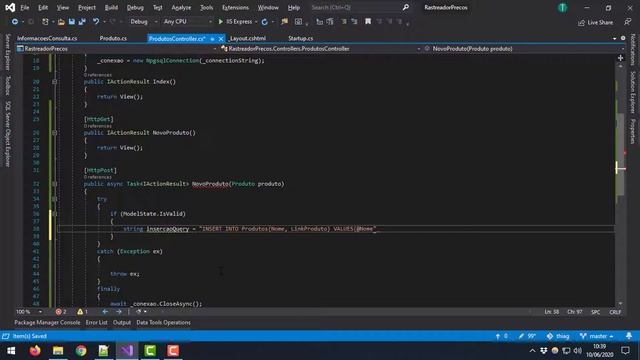
Task: Open the document tabs overflow dropdown
Action: (x=615, y=38)
